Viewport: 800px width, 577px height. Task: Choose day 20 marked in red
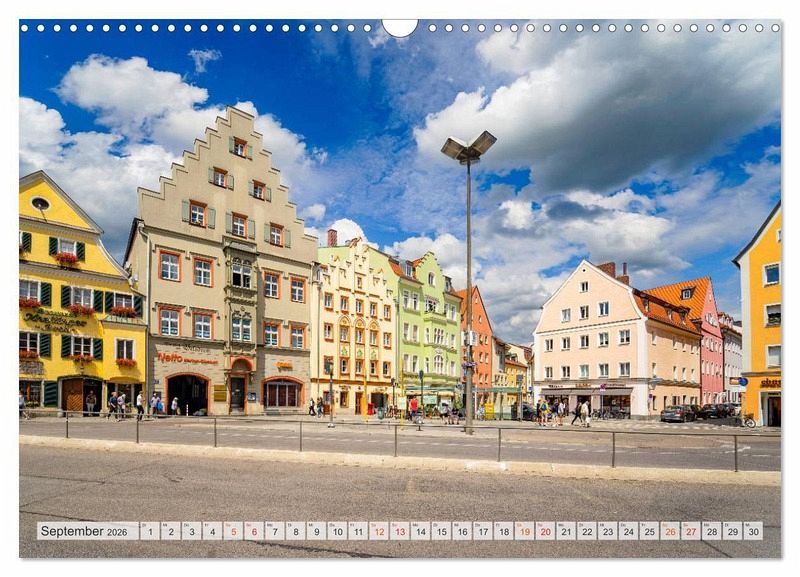coord(545,531)
